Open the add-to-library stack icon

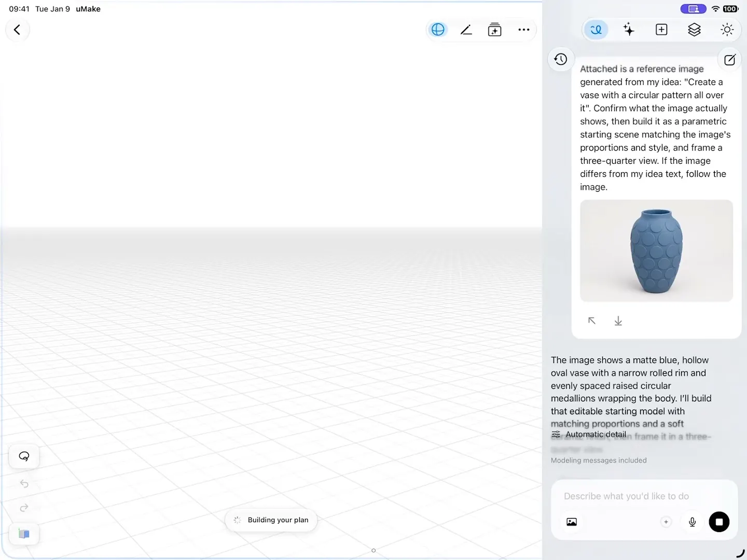(495, 30)
